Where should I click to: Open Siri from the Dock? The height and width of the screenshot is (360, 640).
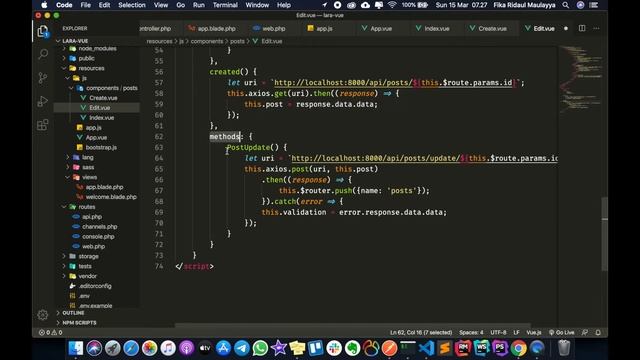[94, 348]
